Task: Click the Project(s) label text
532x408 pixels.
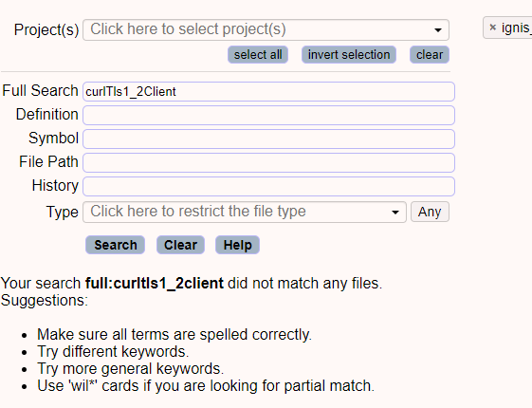Action: pos(46,29)
